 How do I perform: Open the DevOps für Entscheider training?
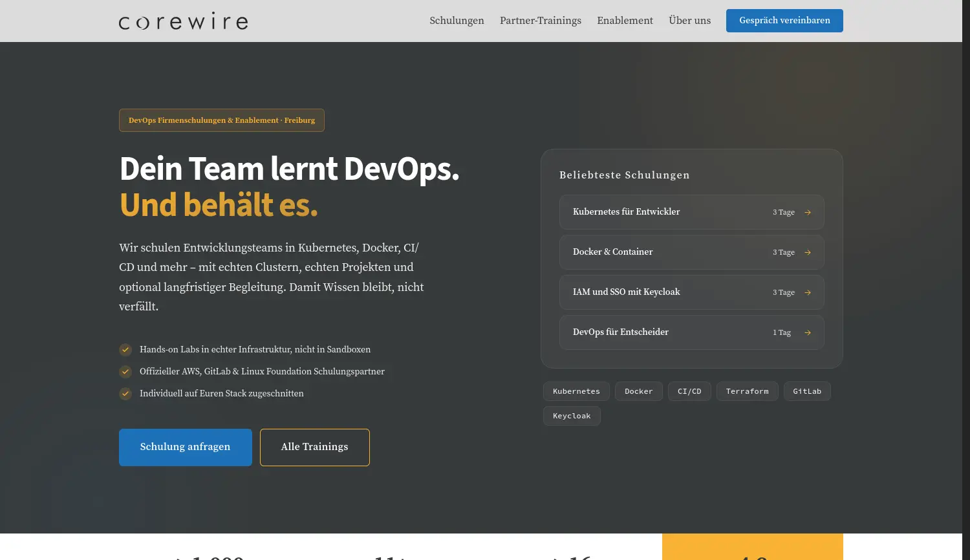pos(692,332)
